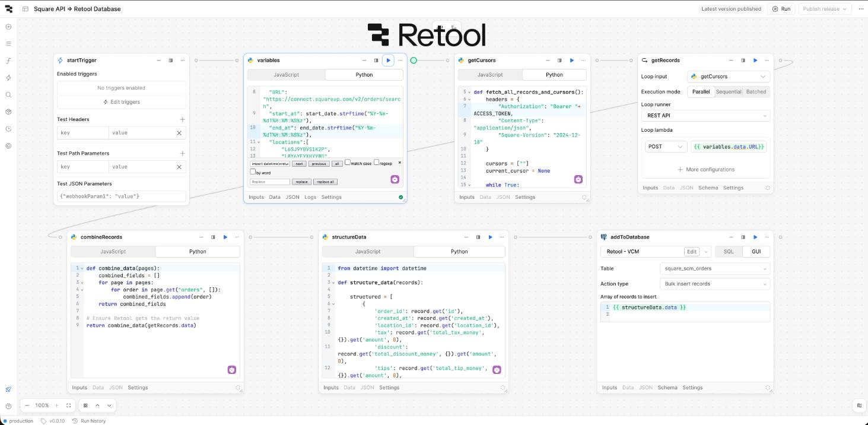868x425 pixels.
Task: Click the Test JSON Parameters input field
Action: [122, 196]
